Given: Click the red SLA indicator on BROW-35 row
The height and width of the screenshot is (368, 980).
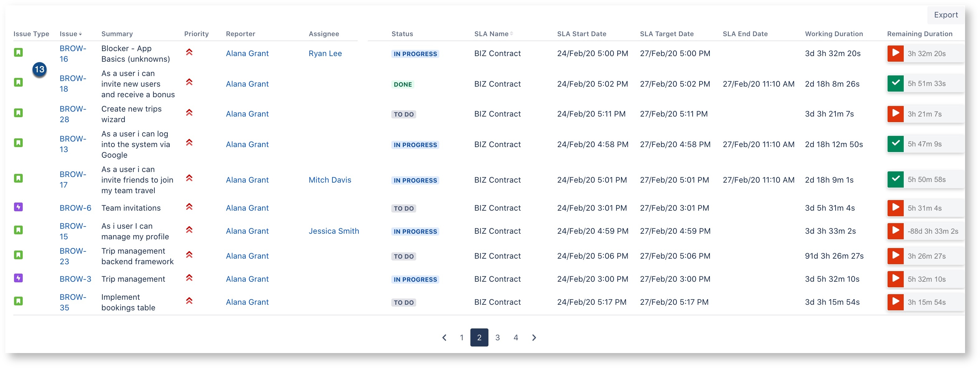Looking at the screenshot, I should coord(896,302).
